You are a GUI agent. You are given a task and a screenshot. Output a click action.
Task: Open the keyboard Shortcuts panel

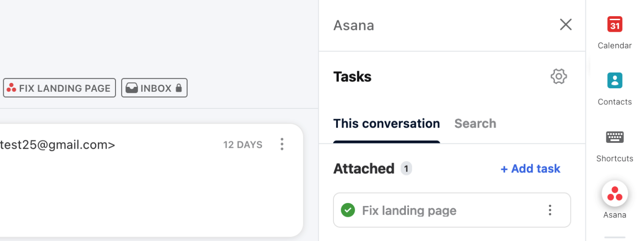pos(614,146)
